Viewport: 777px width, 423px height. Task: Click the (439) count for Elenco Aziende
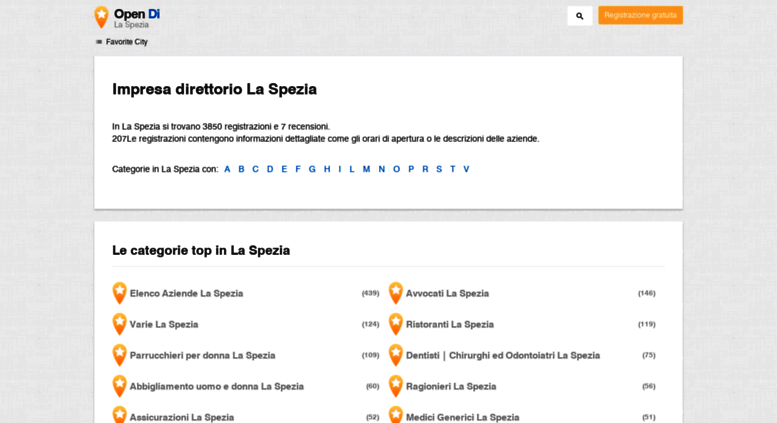[370, 293]
